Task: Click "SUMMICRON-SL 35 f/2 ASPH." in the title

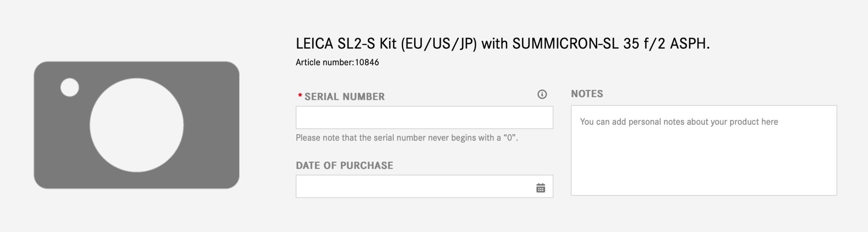Action: [x=610, y=43]
